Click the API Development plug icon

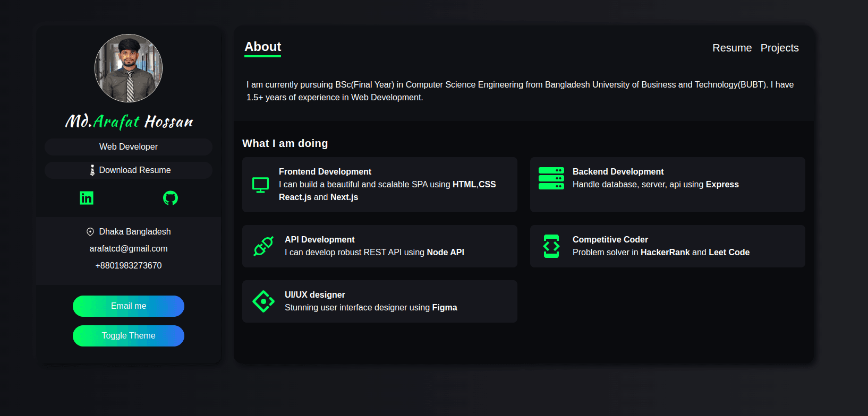(263, 246)
